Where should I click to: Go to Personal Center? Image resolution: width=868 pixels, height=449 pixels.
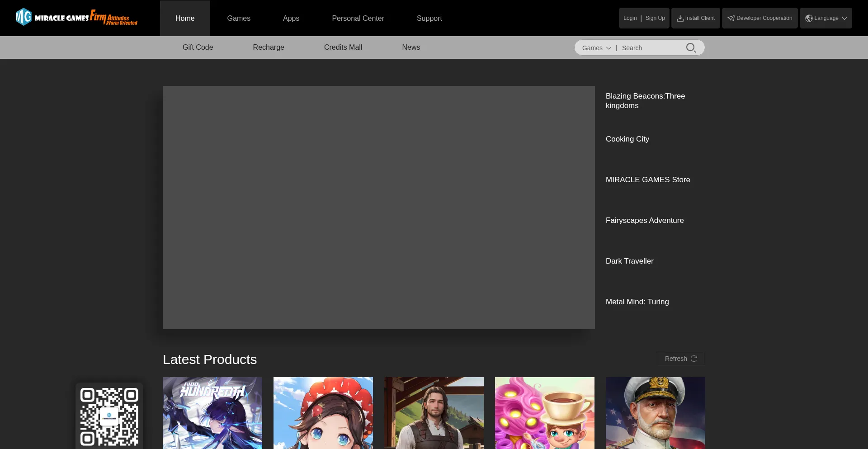pos(358,18)
